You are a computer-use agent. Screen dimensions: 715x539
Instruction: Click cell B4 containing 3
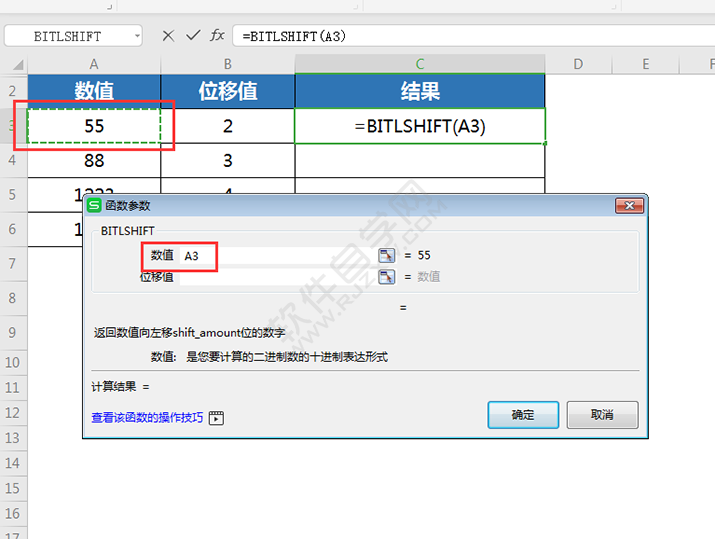pyautogui.click(x=228, y=161)
